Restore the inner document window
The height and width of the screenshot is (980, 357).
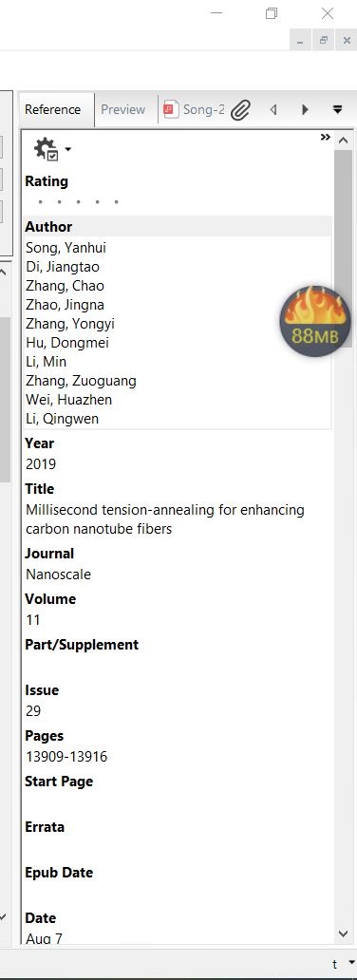pyautogui.click(x=324, y=41)
